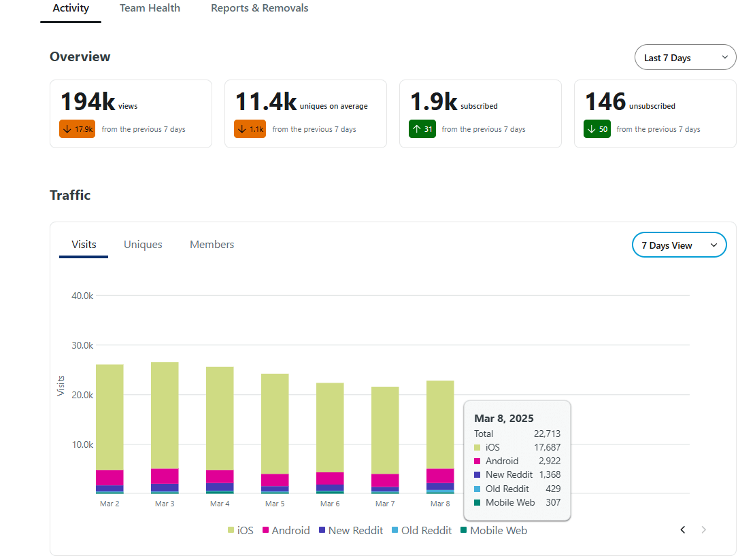The height and width of the screenshot is (560, 755).
Task: Click the Mobile Web 307 tooltip row
Action: (517, 502)
